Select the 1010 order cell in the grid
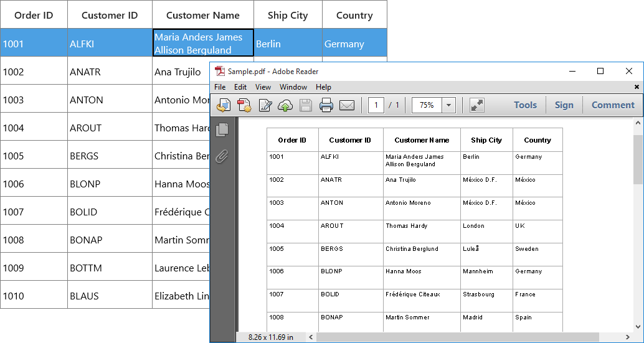 [34, 294]
